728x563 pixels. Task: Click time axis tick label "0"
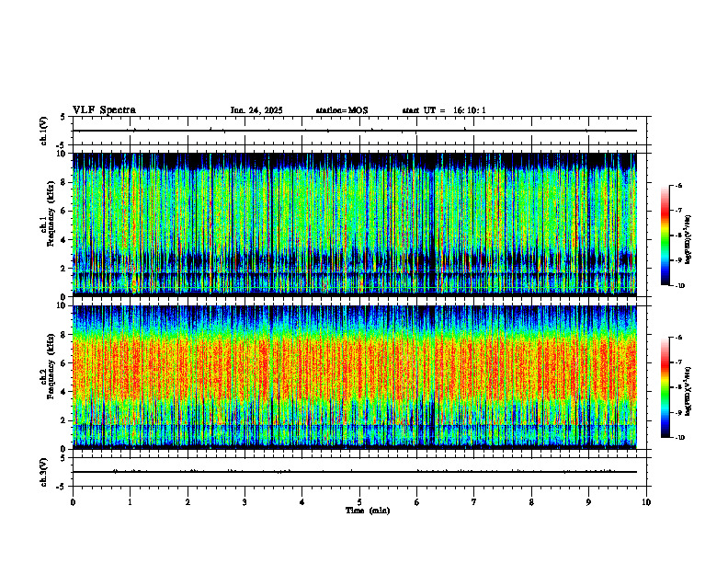point(73,502)
